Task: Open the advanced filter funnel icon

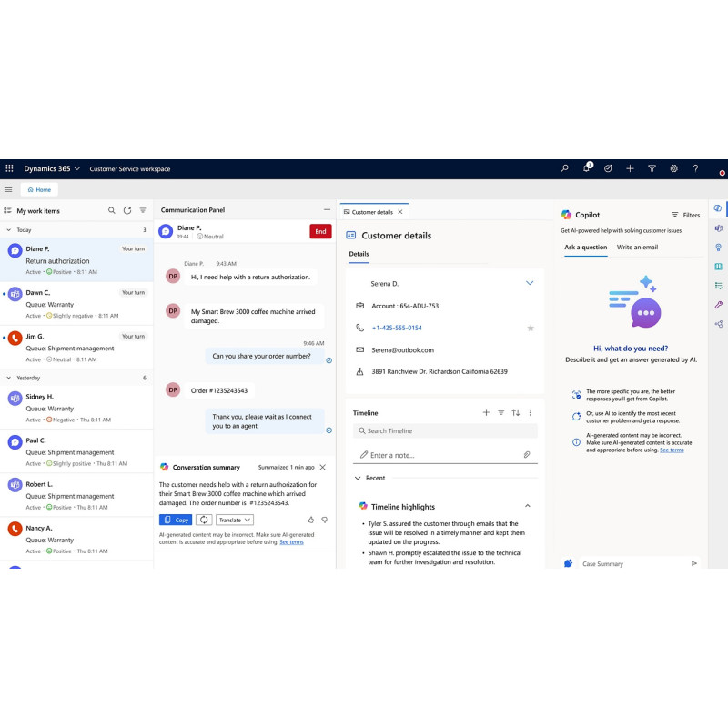Action: [x=652, y=168]
